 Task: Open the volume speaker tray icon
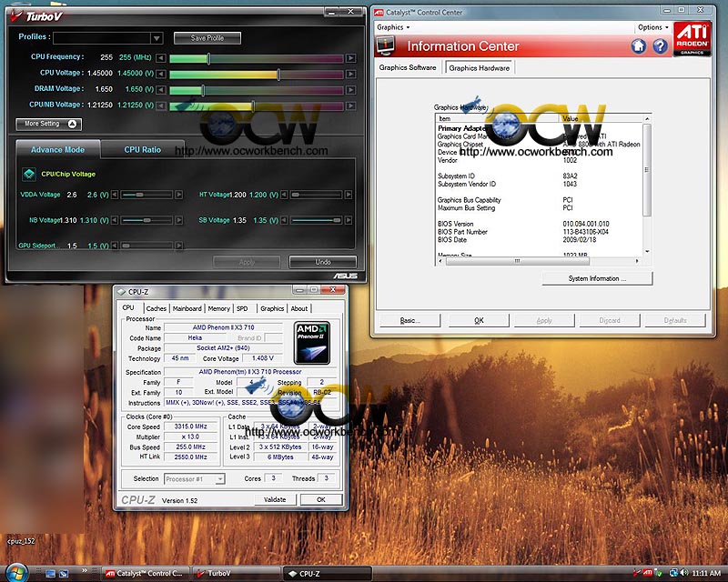coord(684,573)
